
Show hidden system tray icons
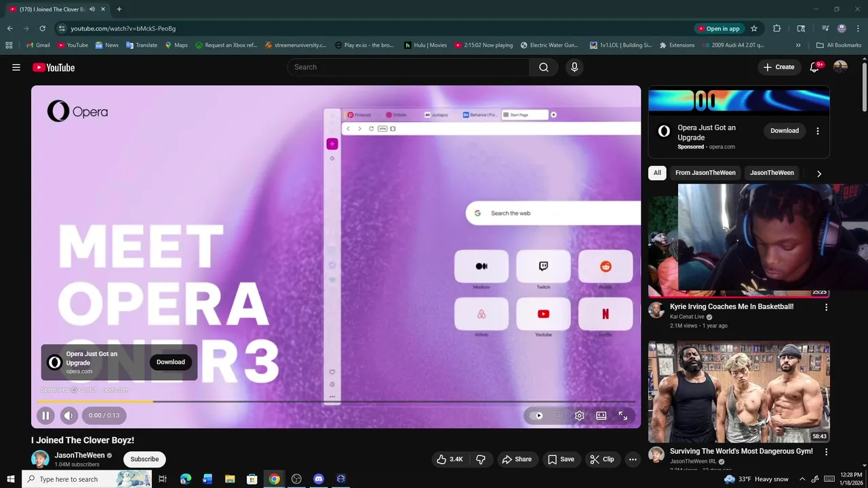(x=802, y=479)
